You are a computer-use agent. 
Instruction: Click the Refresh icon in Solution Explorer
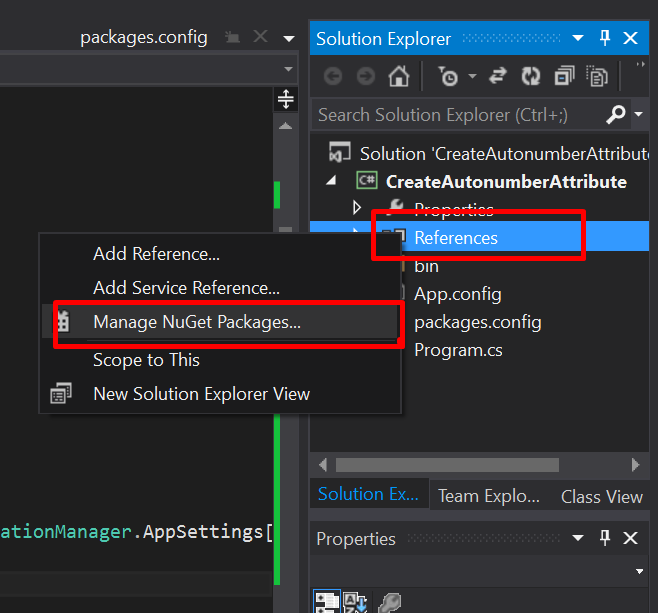[x=532, y=76]
